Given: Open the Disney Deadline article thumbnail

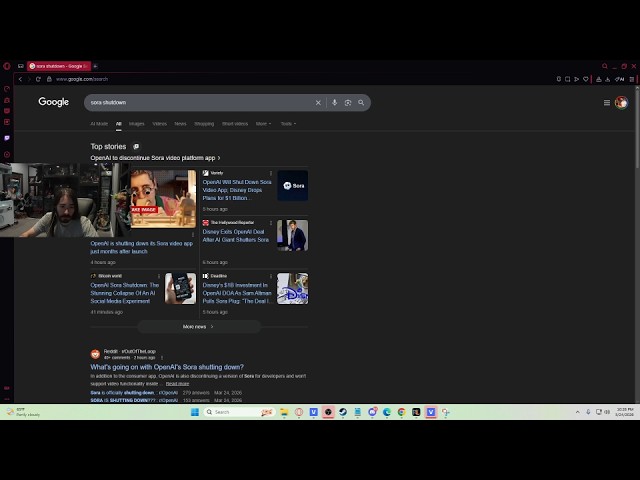Looking at the screenshot, I should (x=292, y=288).
